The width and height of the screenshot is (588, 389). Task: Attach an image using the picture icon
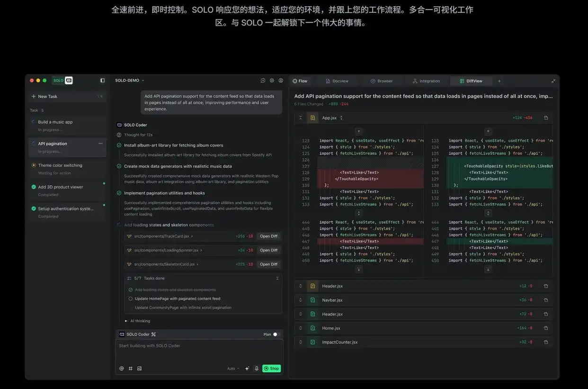pyautogui.click(x=139, y=368)
